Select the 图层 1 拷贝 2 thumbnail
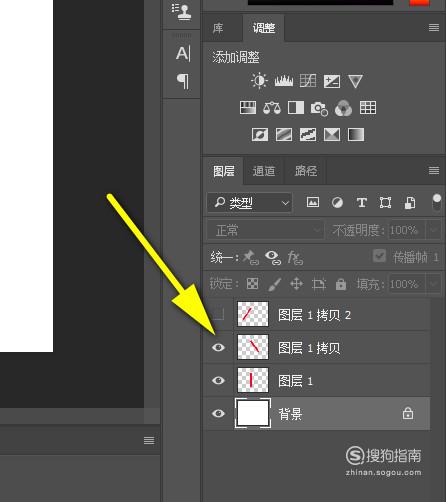Viewport: 446px width, 502px height. click(x=253, y=314)
